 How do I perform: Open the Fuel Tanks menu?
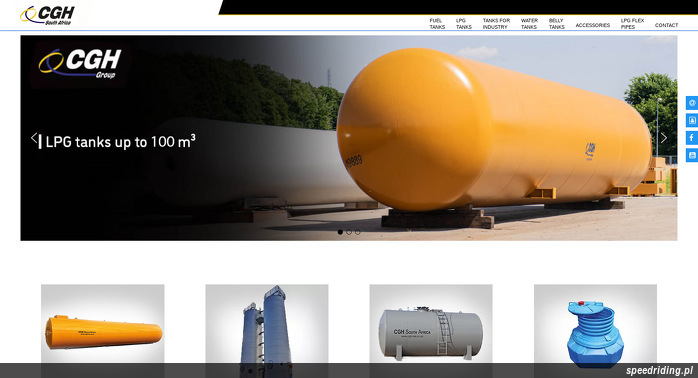point(437,24)
